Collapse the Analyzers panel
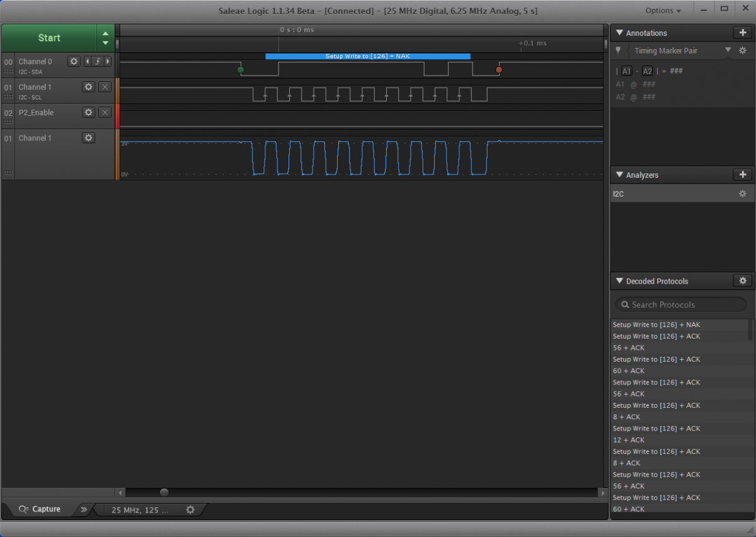Screen dimensions: 756x537 click(x=619, y=175)
